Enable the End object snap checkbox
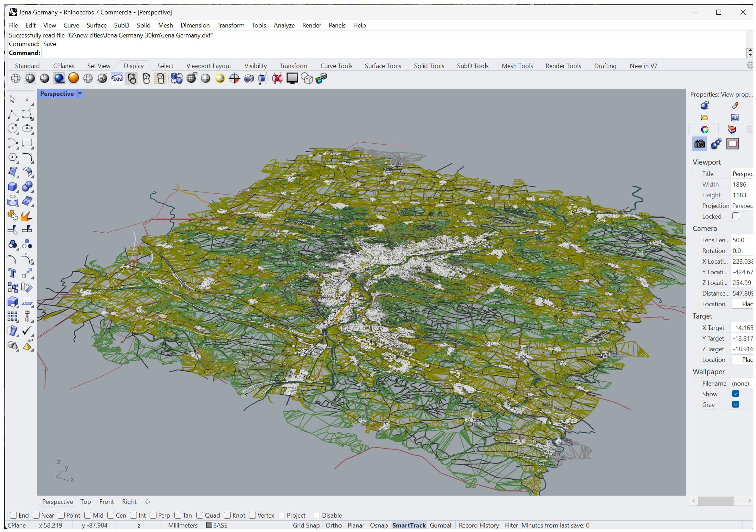 click(13, 515)
